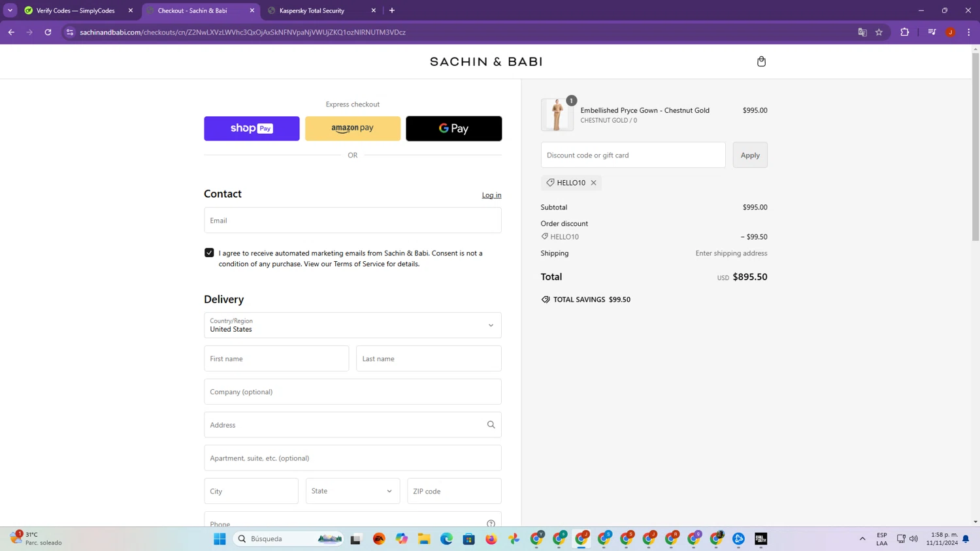Open volume control in the system tray
Screen dimensions: 980x551
click(x=913, y=539)
